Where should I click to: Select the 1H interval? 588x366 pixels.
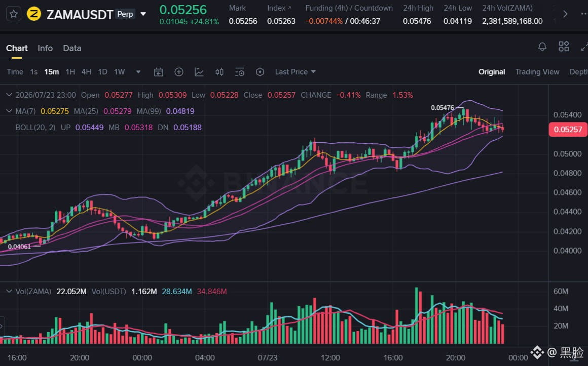(70, 71)
